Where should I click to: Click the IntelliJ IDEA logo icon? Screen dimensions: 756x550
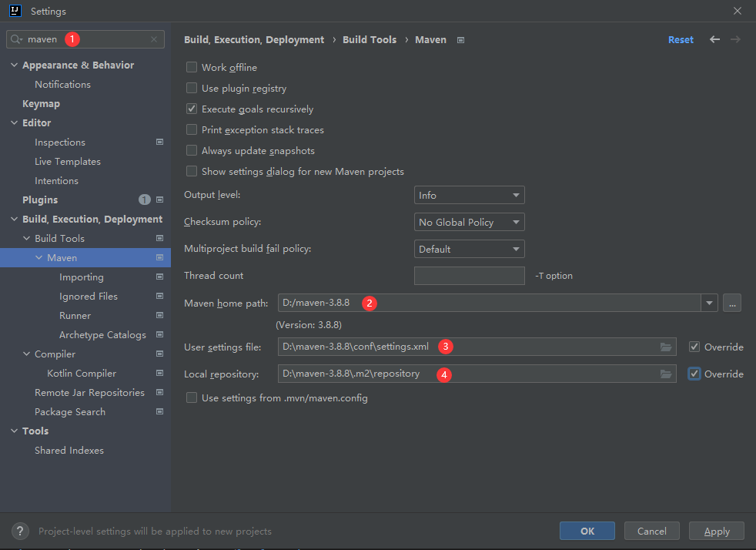tap(15, 11)
